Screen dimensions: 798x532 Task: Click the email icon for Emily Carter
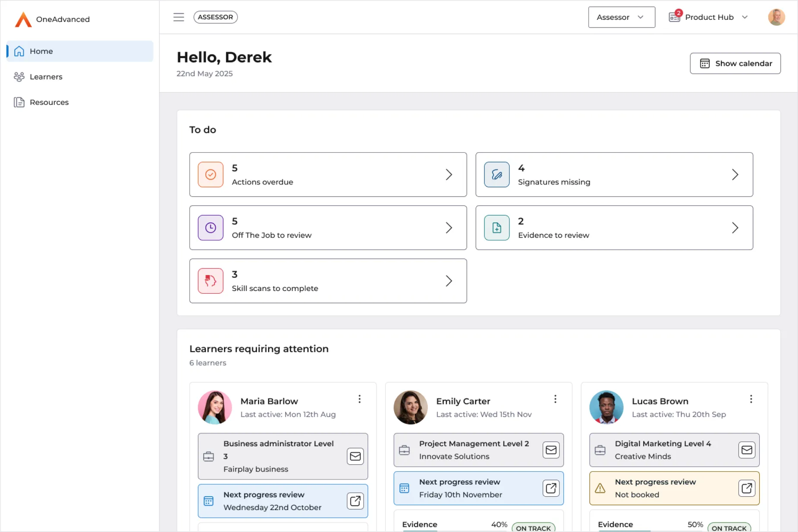tap(551, 450)
